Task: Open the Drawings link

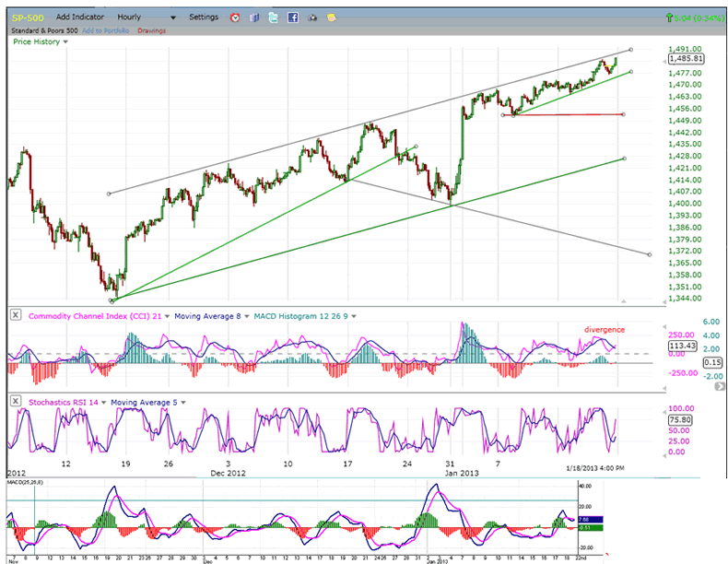Action: pyautogui.click(x=151, y=30)
